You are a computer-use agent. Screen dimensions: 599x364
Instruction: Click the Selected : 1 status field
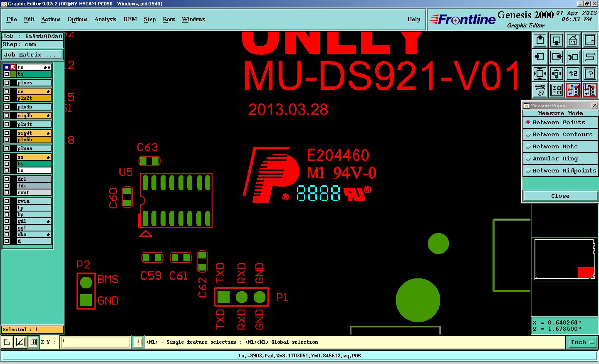[32, 330]
